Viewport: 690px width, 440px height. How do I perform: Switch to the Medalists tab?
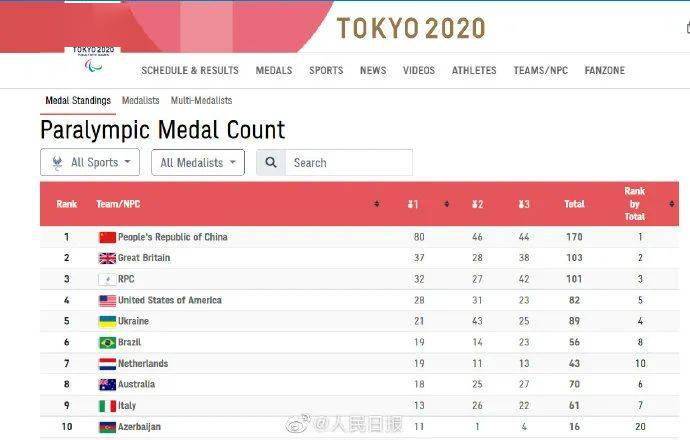point(140,100)
